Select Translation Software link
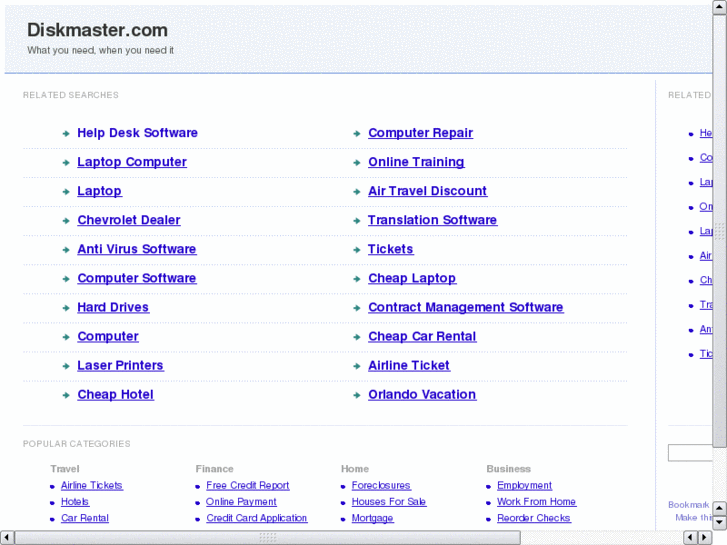Viewport: 727px width, 545px height. [x=432, y=220]
